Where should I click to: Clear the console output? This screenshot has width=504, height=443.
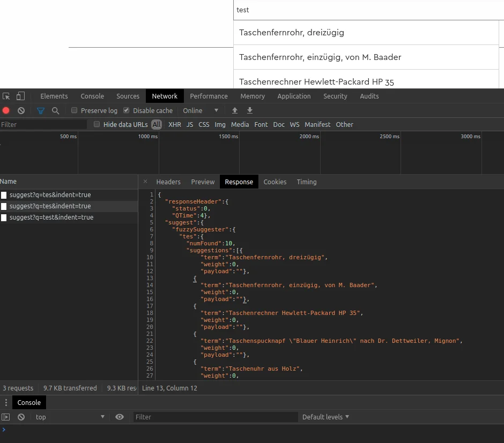(x=21, y=417)
